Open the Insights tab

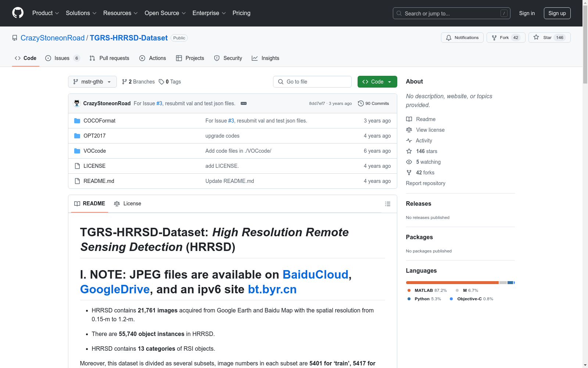(265, 58)
